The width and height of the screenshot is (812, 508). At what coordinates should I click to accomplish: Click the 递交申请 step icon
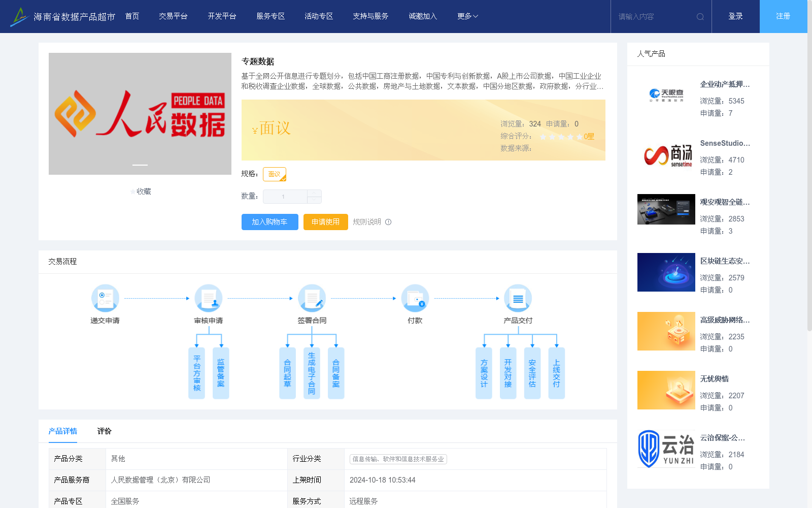tap(105, 298)
